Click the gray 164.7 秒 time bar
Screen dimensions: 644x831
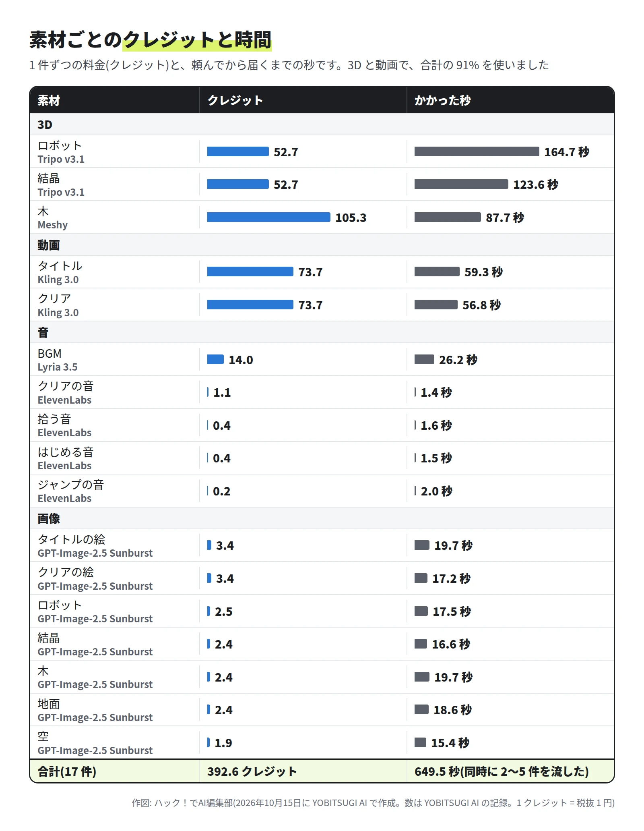click(x=477, y=152)
